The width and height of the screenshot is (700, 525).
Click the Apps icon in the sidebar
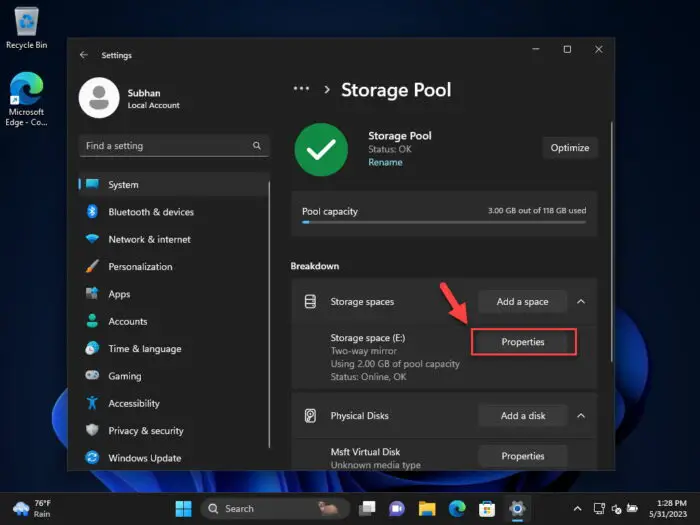[92, 294]
